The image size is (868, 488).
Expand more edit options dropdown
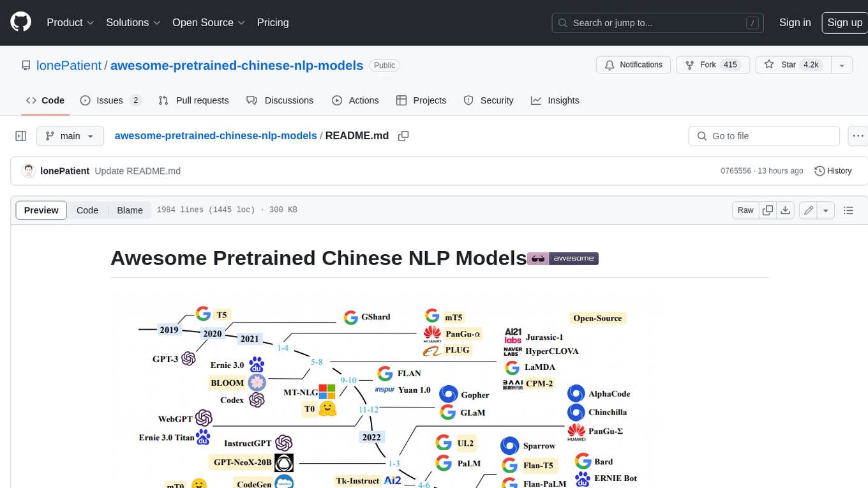point(826,210)
